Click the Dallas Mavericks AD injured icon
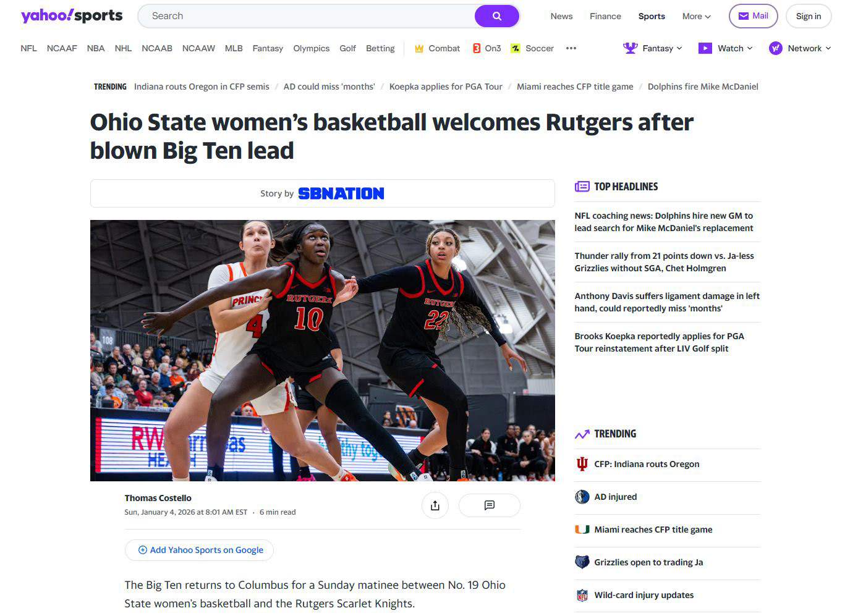 582,497
